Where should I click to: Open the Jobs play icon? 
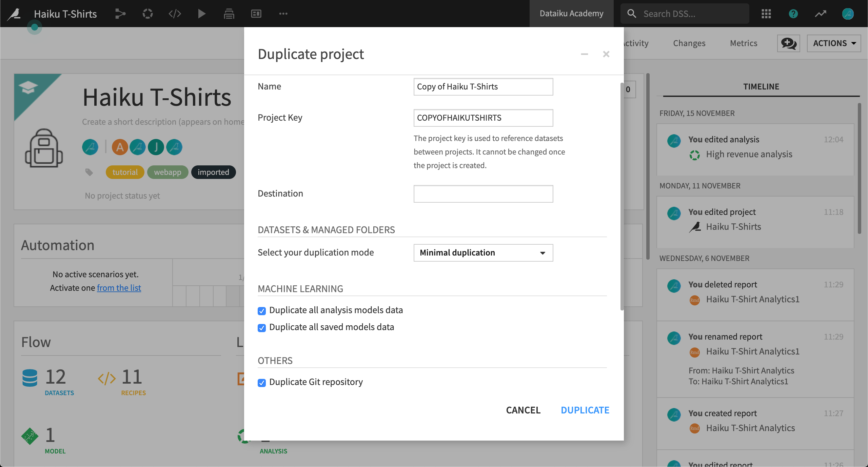tap(201, 14)
